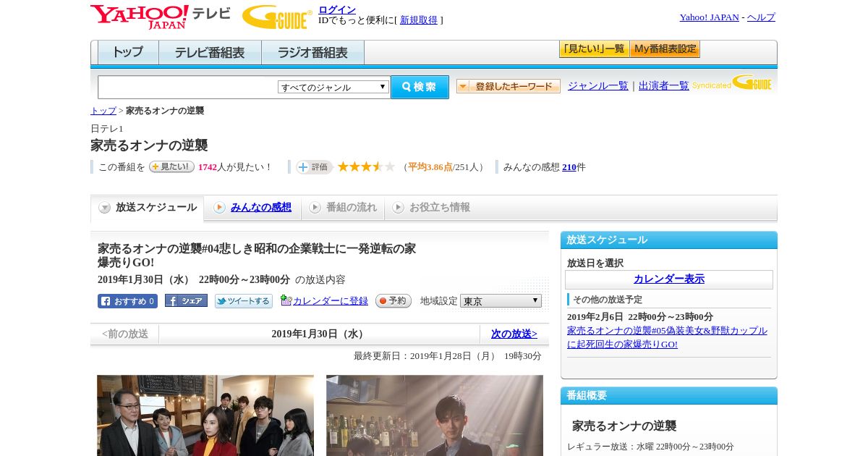868x456 pixels.
Task: Open the 210 reviews count link
Action: (x=569, y=167)
